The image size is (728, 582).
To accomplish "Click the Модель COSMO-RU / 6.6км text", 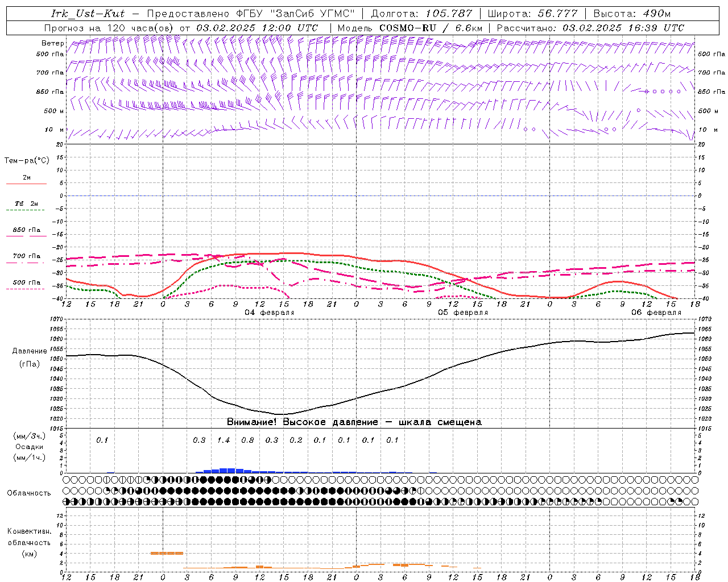I will [409, 28].
